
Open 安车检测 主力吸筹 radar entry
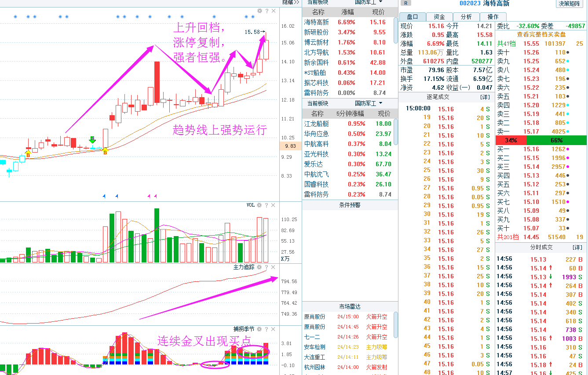click(x=347, y=347)
